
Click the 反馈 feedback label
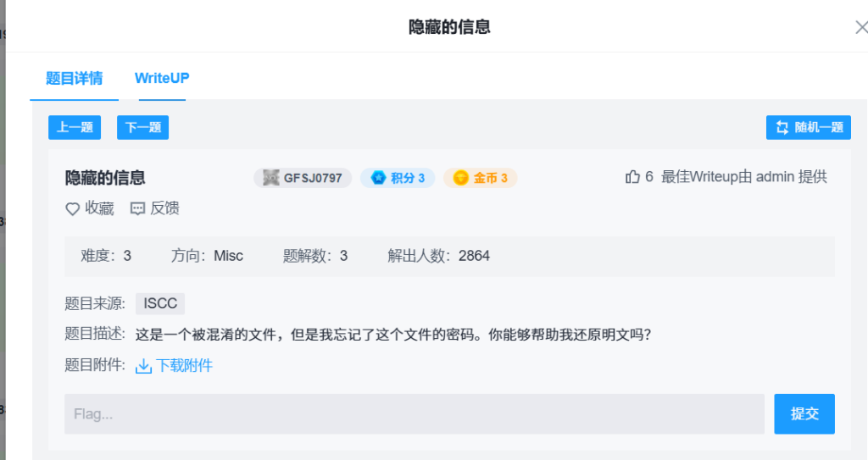coord(164,208)
